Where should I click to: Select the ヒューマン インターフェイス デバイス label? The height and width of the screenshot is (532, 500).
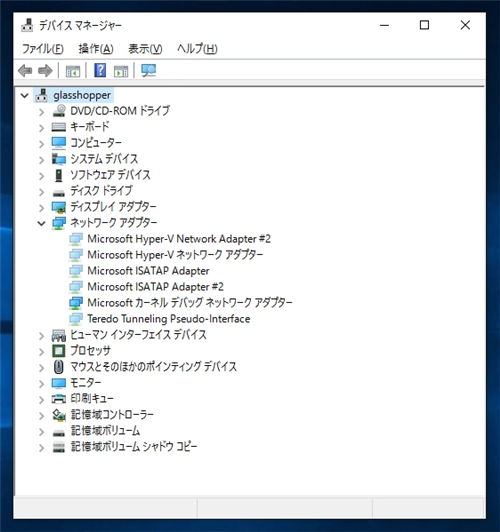(138, 335)
